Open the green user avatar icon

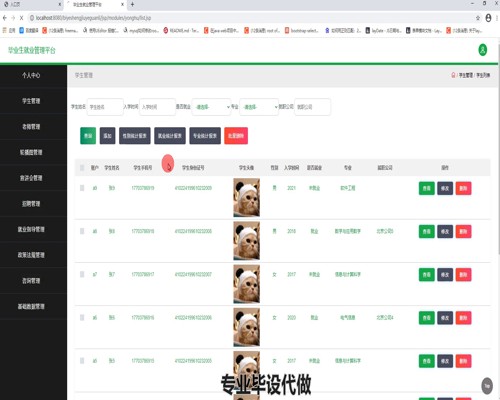pyautogui.click(x=482, y=50)
